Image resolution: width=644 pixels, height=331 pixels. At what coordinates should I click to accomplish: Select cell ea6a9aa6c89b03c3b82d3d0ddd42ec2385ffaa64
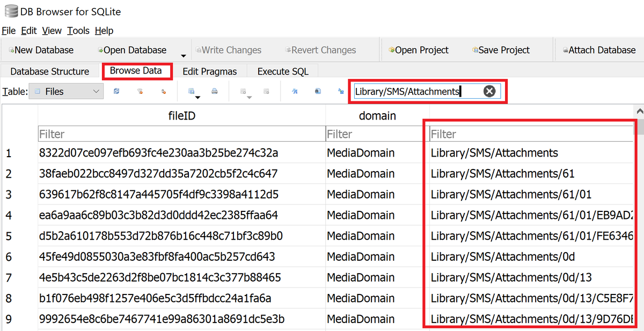pyautogui.click(x=181, y=215)
